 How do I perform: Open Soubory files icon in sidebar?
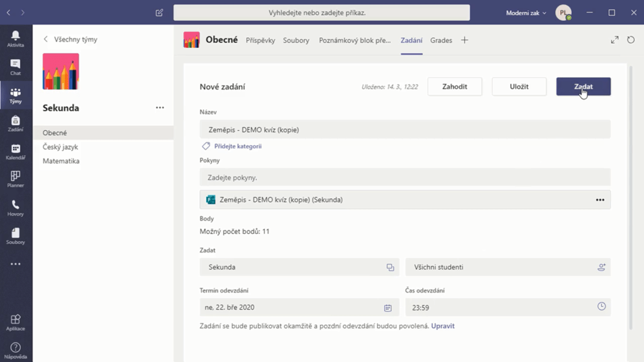point(16,236)
